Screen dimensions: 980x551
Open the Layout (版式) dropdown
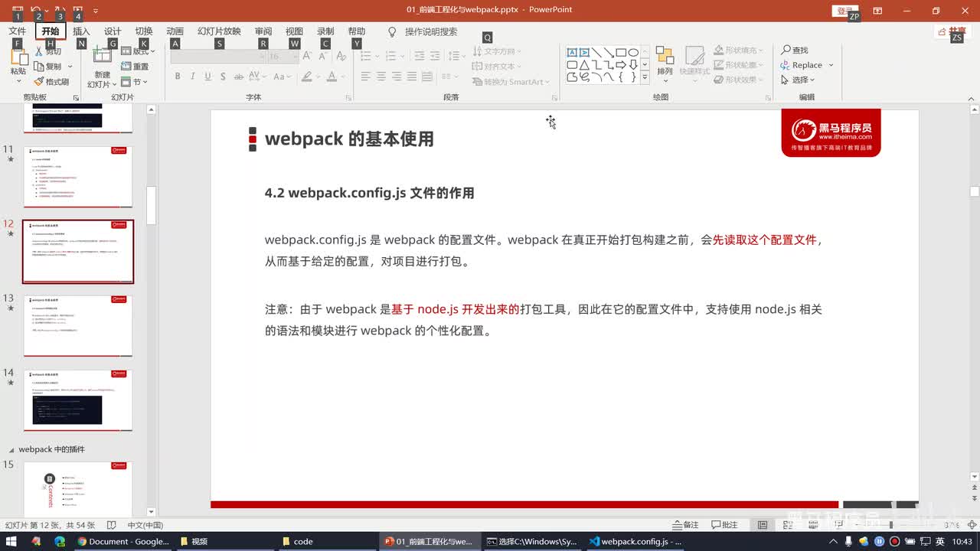(x=139, y=51)
